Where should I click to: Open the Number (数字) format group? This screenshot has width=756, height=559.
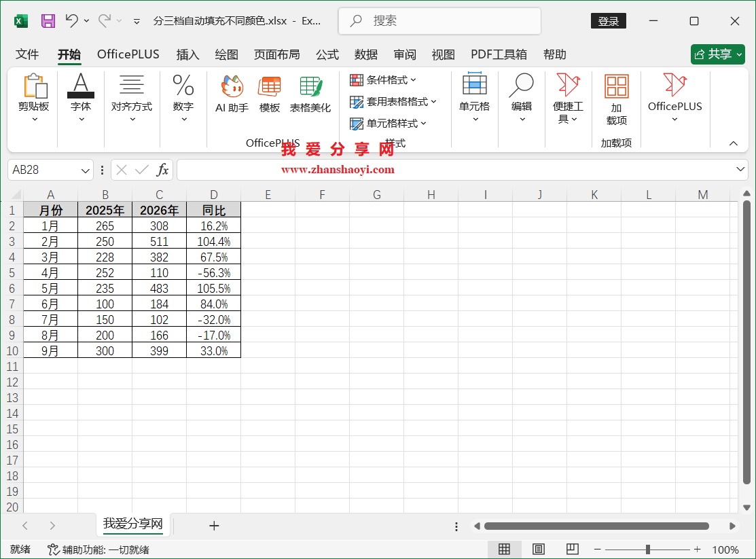tap(183, 98)
